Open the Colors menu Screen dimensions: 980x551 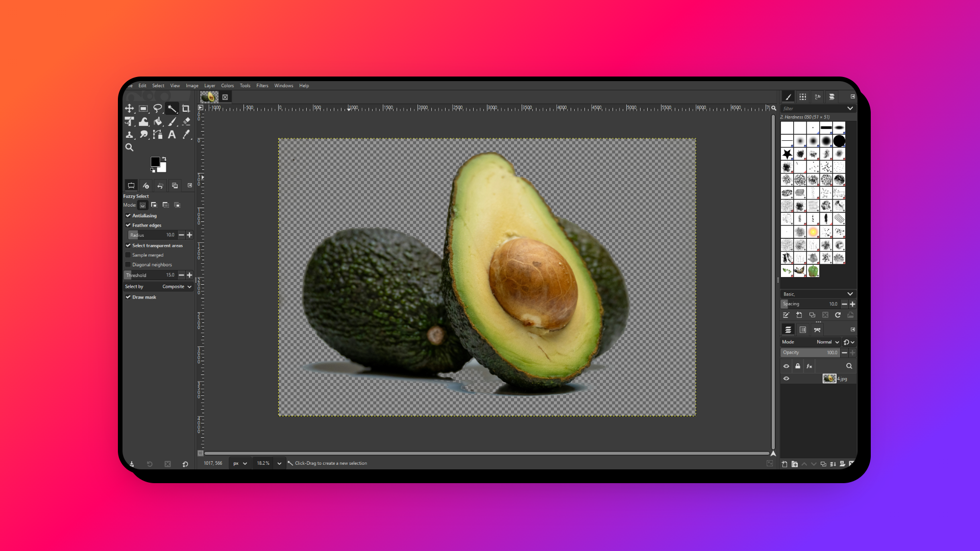coord(227,86)
